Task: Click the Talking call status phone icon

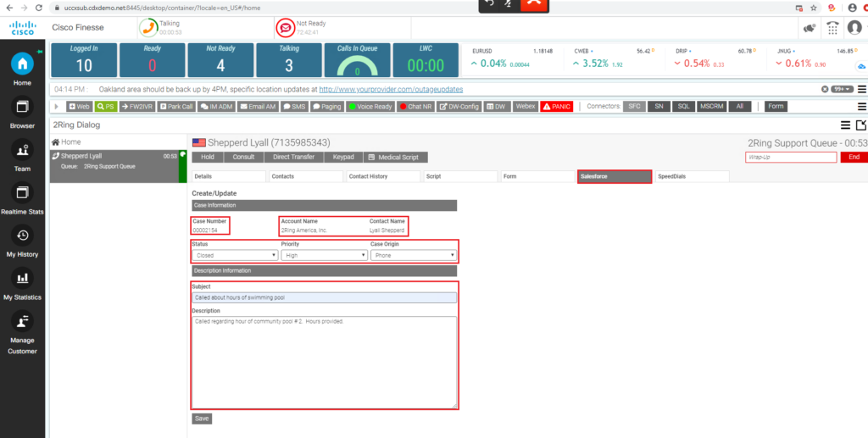Action: (148, 27)
